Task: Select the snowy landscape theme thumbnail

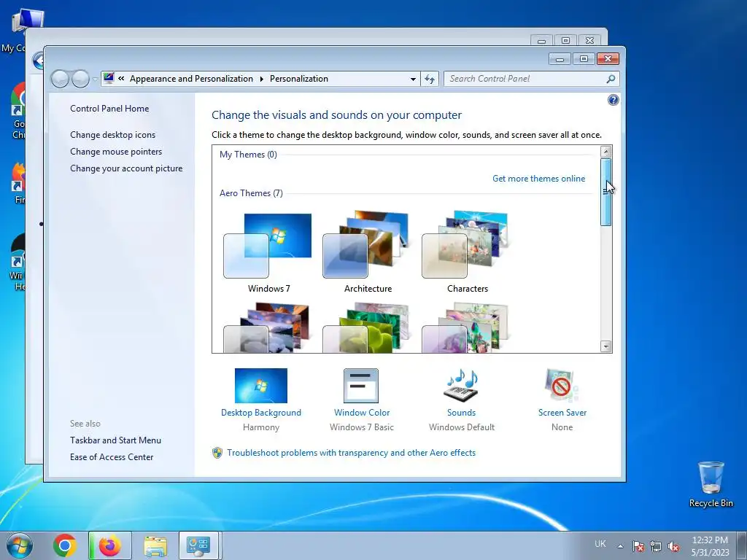Action: [x=267, y=327]
